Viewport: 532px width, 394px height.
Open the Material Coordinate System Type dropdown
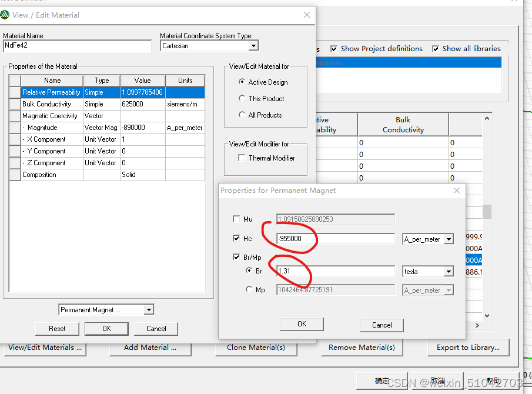click(x=255, y=45)
